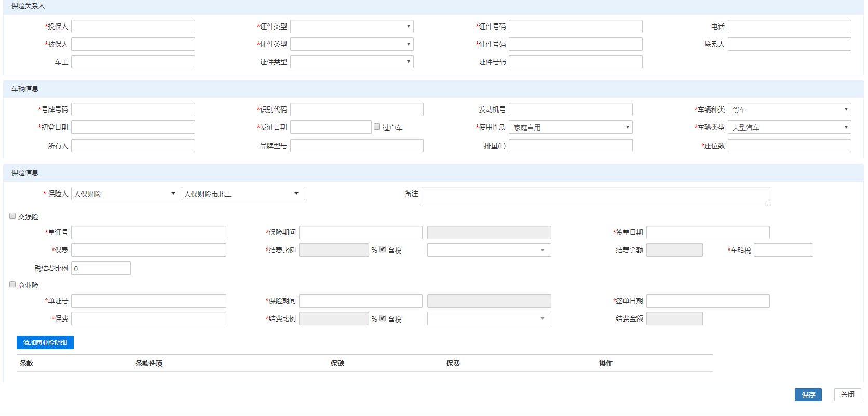Focus the 电话 input field
This screenshot has height=416, width=868.
pos(790,26)
